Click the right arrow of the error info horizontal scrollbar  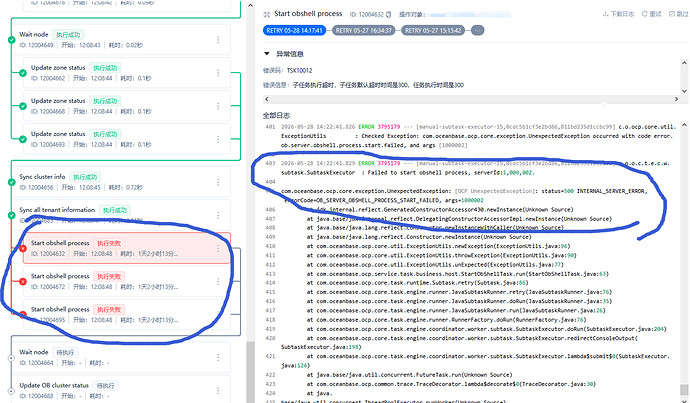[676, 99]
